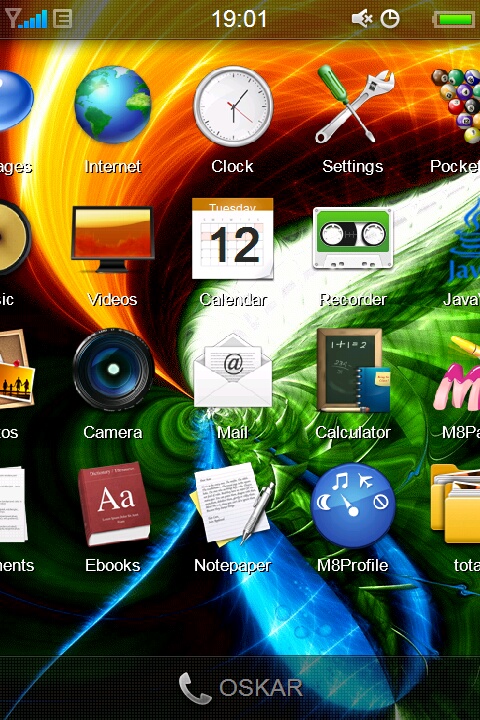Open the Mail envelope app
480x720 pixels.
click(x=232, y=371)
